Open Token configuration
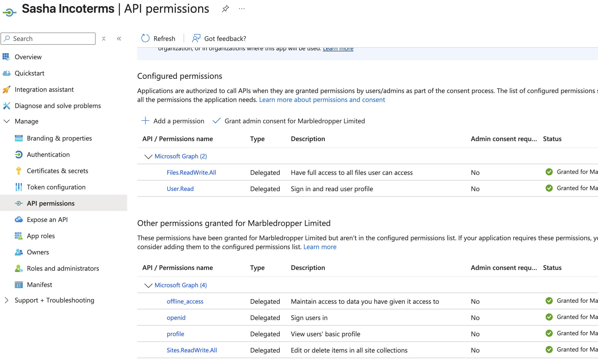 56,187
